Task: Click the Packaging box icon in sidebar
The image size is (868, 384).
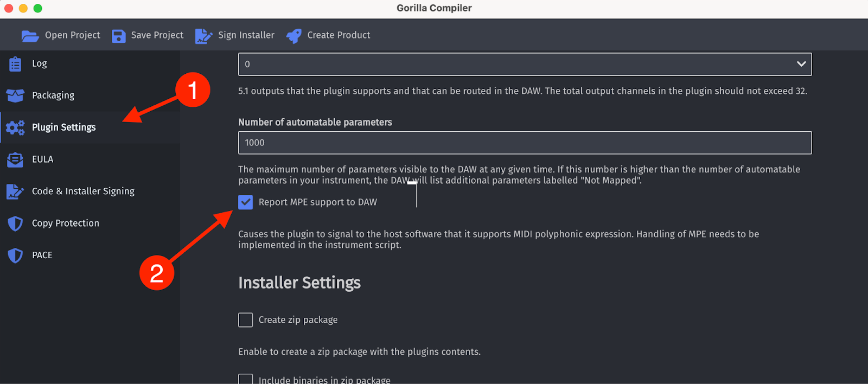Action: pyautogui.click(x=15, y=95)
